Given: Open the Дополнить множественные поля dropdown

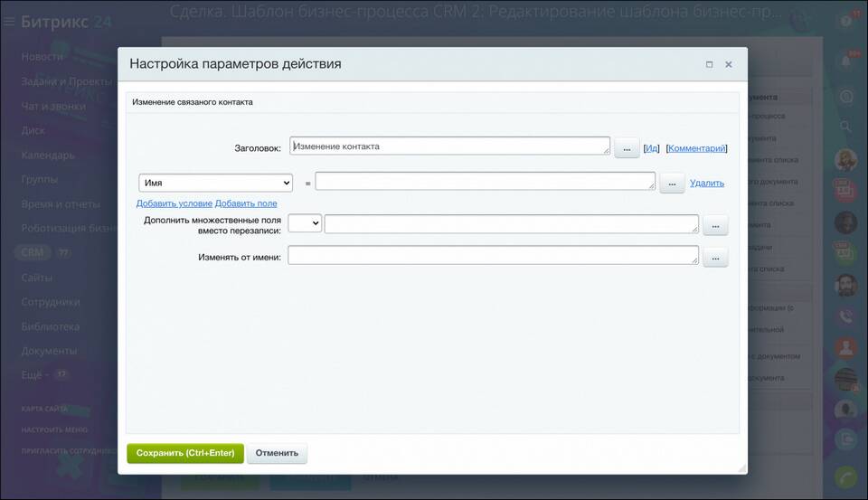Looking at the screenshot, I should click(305, 223).
